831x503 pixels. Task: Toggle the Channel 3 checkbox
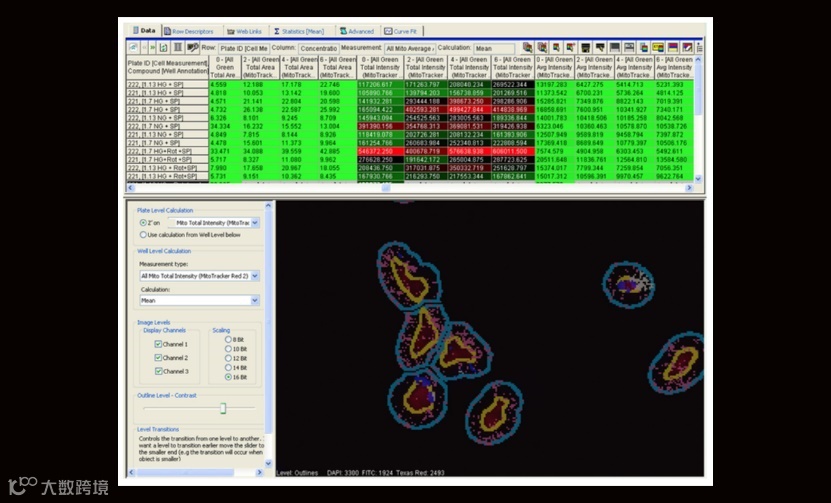click(x=158, y=372)
